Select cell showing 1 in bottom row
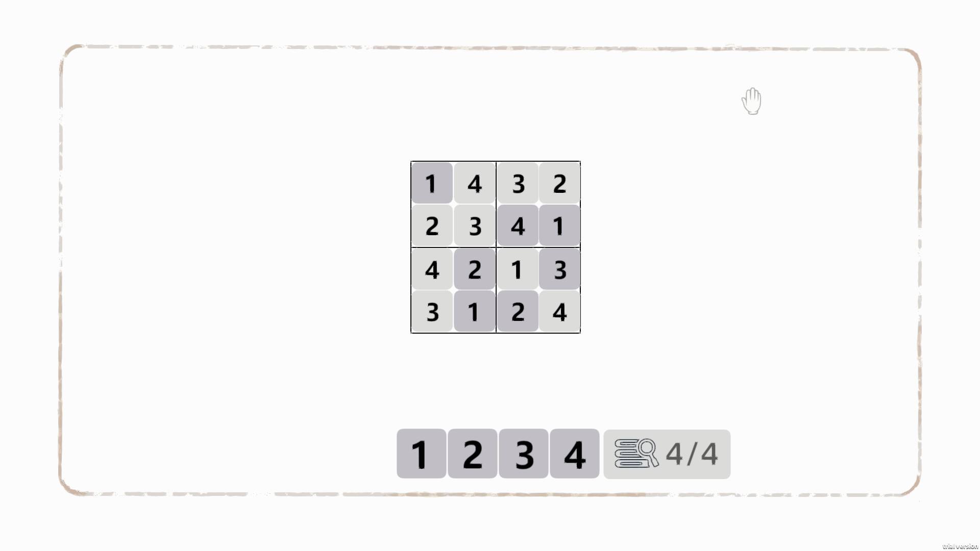This screenshot has height=551, width=980. 475,311
